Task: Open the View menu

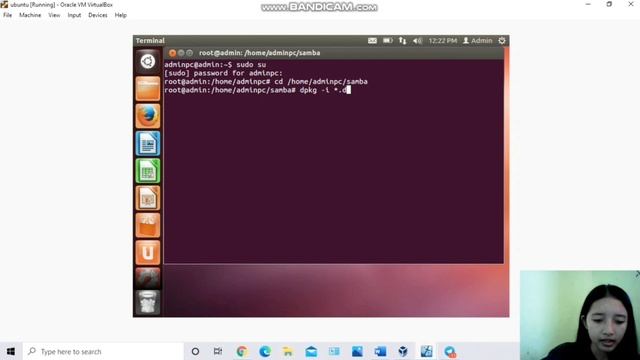Action: tap(54, 15)
